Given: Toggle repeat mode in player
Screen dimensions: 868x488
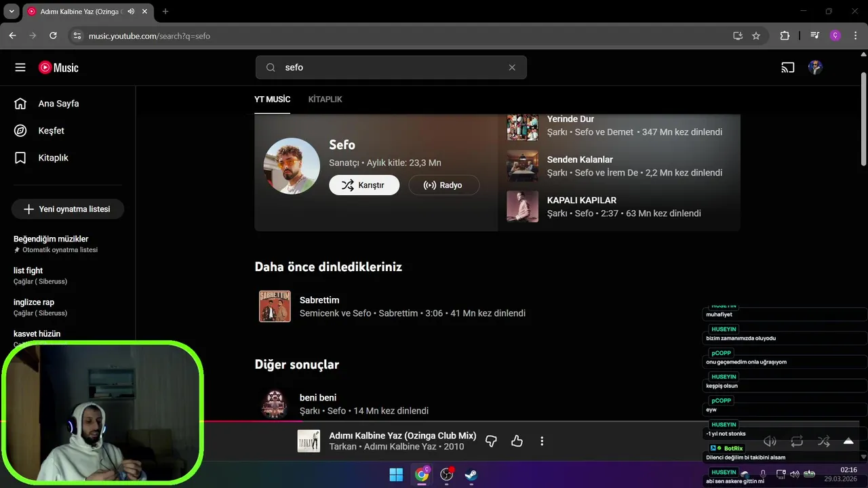Looking at the screenshot, I should [797, 441].
